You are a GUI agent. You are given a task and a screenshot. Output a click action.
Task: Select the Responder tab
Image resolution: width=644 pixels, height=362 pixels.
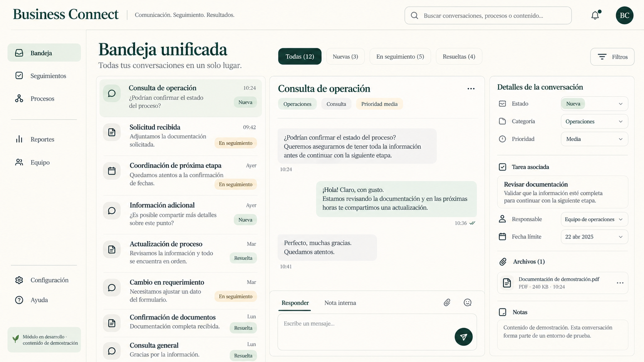point(295,303)
